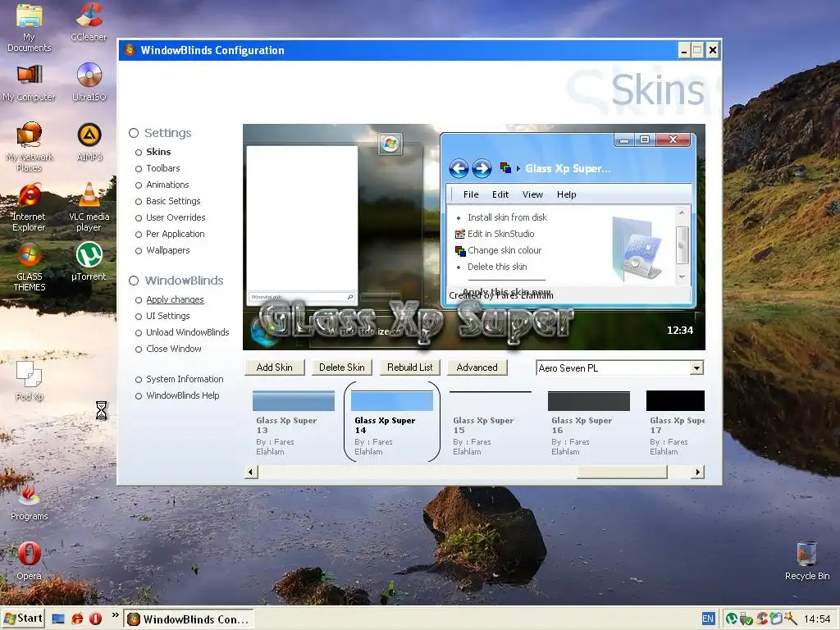Launch Opera from the desktop
The height and width of the screenshot is (630, 840).
29,560
